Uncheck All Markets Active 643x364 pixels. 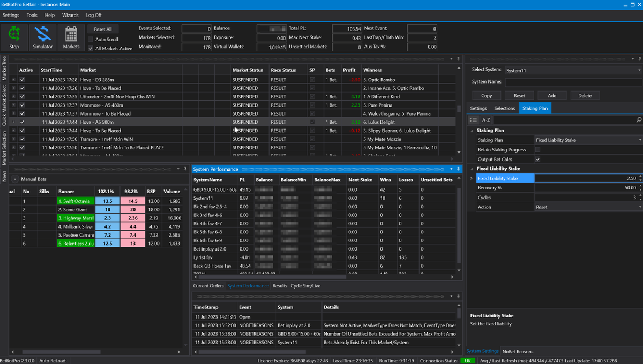[91, 48]
